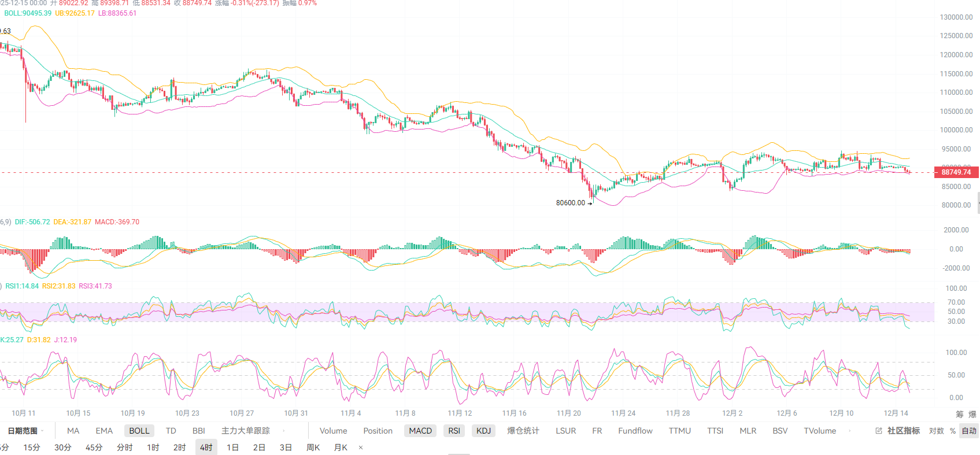Select the 15分 timeframe

pyautogui.click(x=32, y=447)
